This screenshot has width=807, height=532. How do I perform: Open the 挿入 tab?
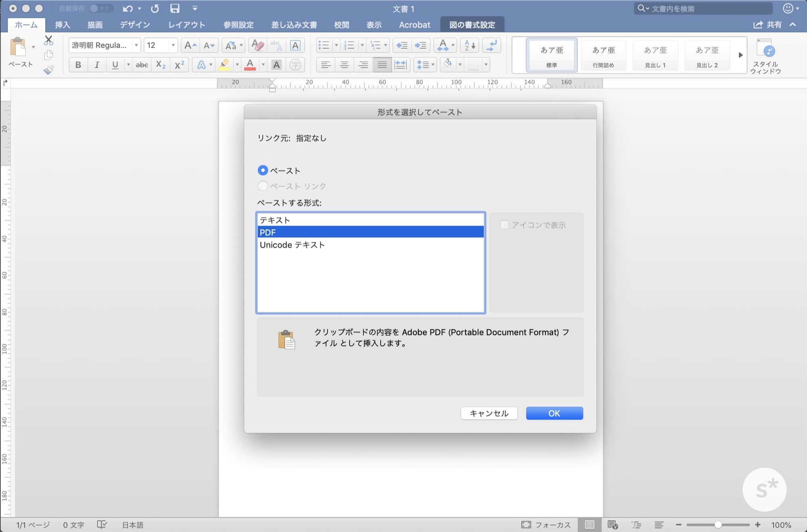coord(63,25)
